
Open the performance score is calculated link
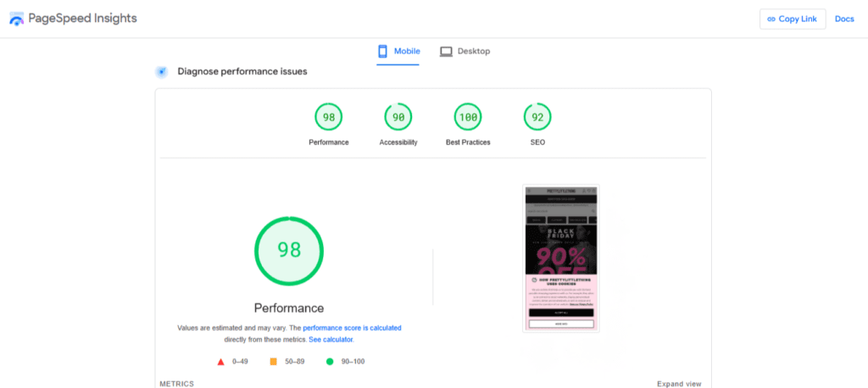coord(352,327)
